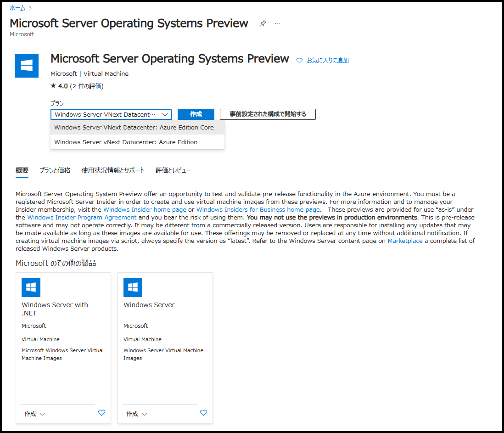Click お気に入りに追加 link
Viewport: 504px width, 433px height.
pos(328,61)
